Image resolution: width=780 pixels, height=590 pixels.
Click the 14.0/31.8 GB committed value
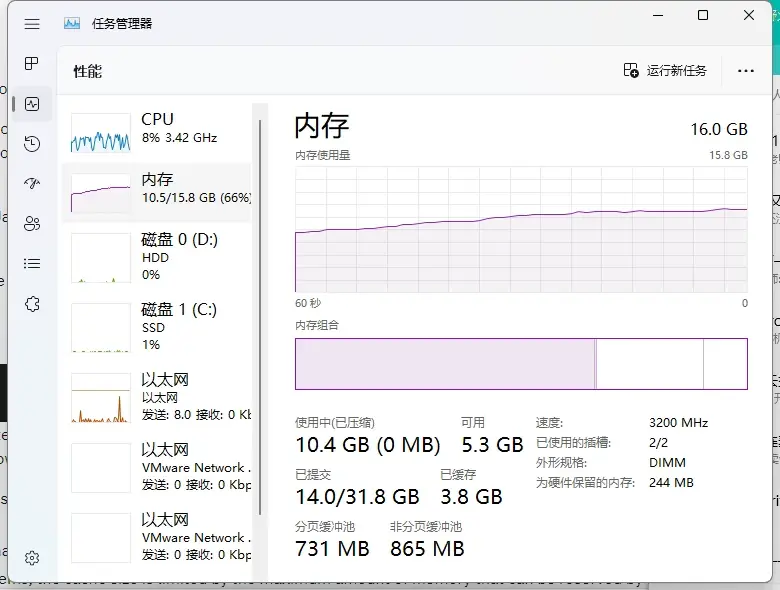357,496
